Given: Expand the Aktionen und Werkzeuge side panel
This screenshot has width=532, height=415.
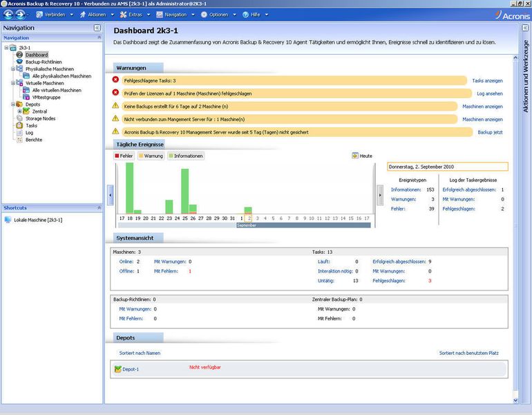Looking at the screenshot, I should tap(525, 28).
